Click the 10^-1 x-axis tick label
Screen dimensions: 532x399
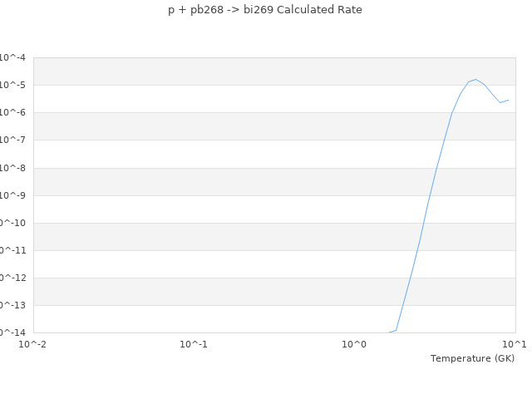click(x=194, y=344)
